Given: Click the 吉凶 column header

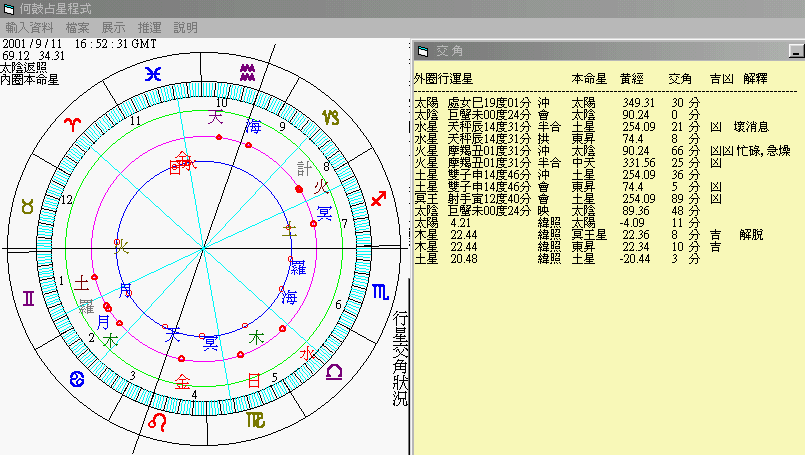Looking at the screenshot, I should (x=721, y=79).
